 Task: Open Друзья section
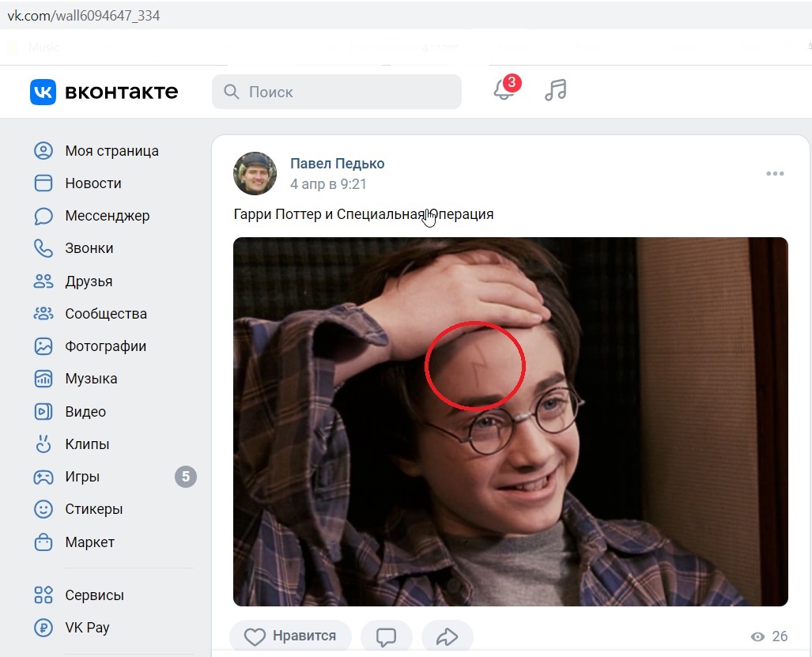pyautogui.click(x=89, y=281)
